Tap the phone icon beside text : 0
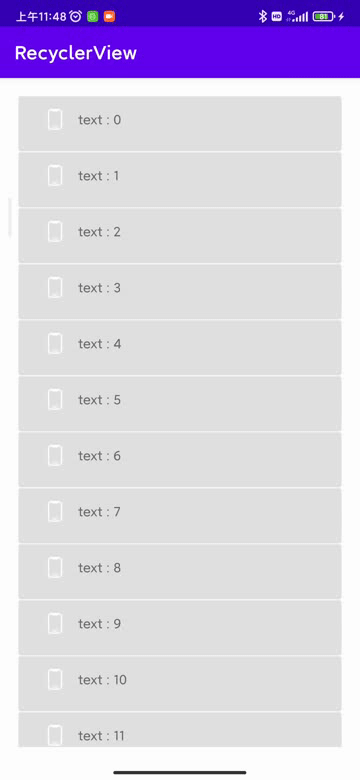 [x=56, y=120]
